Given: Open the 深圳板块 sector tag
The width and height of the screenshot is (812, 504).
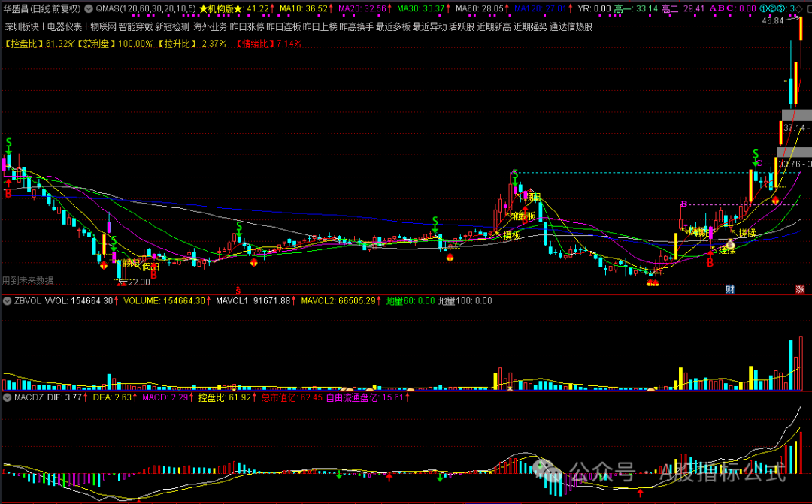Looking at the screenshot, I should (x=22, y=26).
